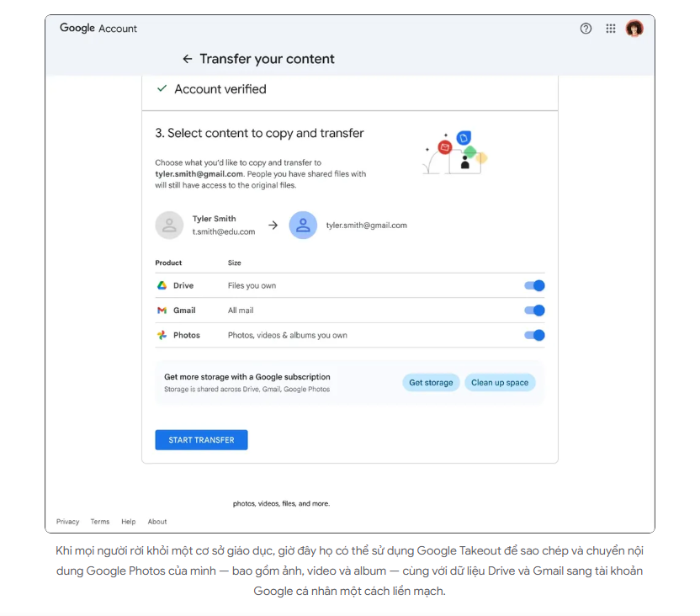
Task: Click the blue destination account avatar
Action: tap(303, 225)
